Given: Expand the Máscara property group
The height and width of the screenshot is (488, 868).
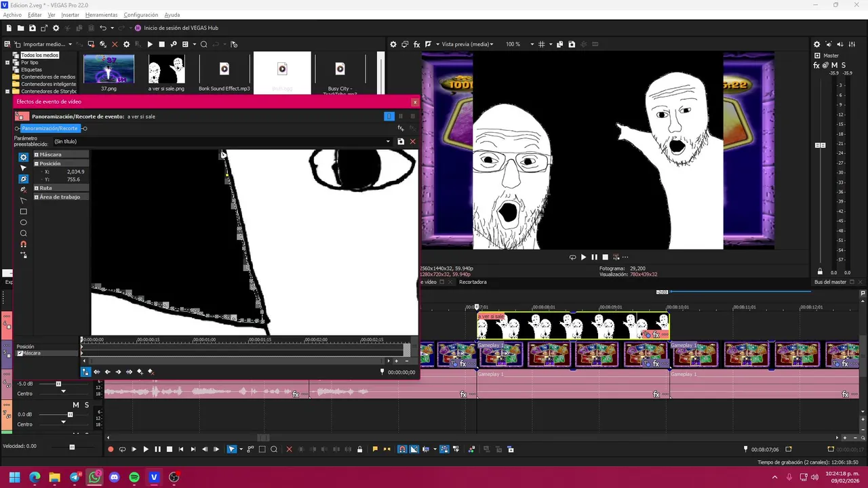Looking at the screenshot, I should (36, 155).
